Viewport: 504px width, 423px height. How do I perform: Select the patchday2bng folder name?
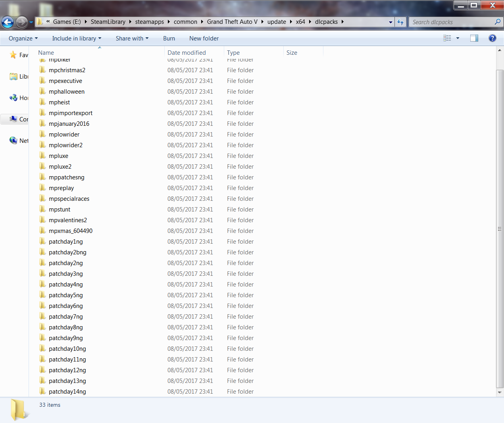67,252
